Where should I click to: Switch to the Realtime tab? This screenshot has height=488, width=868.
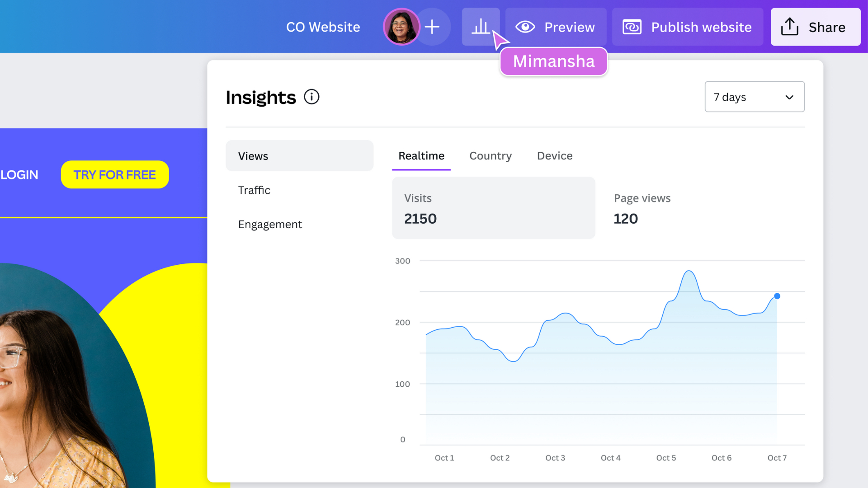[x=421, y=156]
